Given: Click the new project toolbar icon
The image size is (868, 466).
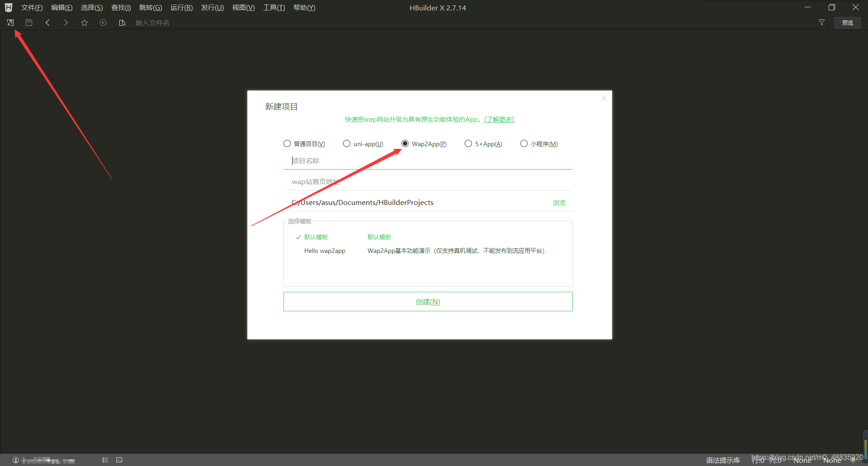Looking at the screenshot, I should click(x=10, y=23).
